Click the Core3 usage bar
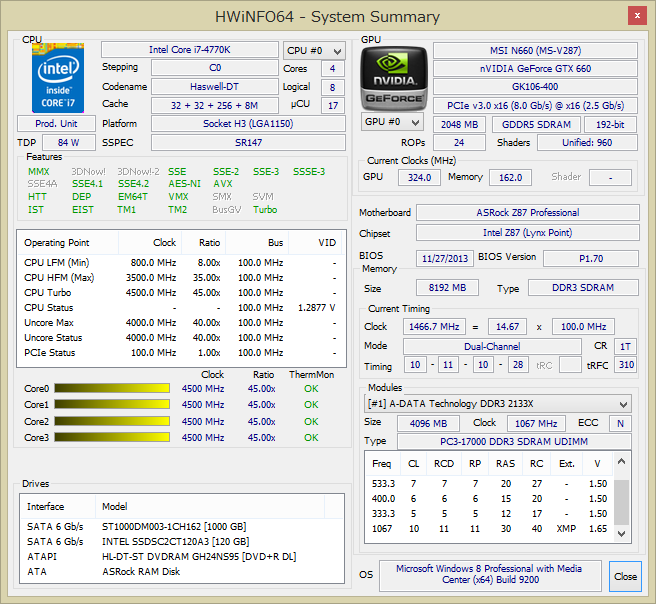The width and height of the screenshot is (656, 604). pos(112,438)
